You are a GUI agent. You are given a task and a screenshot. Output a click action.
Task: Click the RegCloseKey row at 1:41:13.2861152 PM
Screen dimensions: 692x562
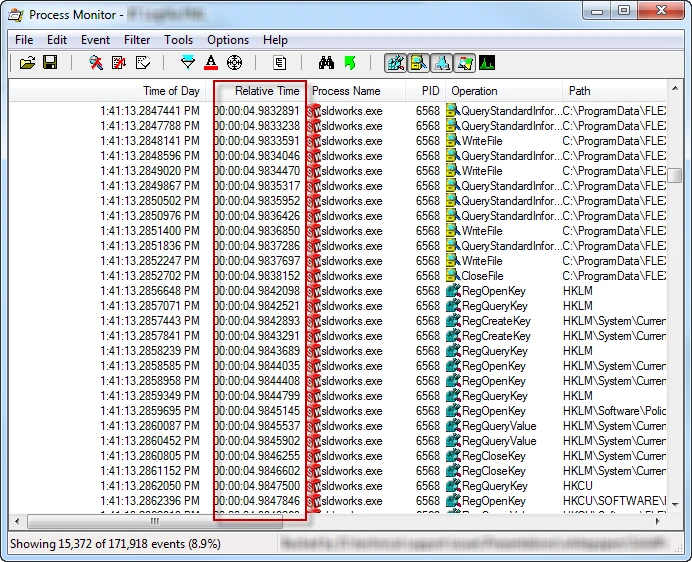(338, 471)
